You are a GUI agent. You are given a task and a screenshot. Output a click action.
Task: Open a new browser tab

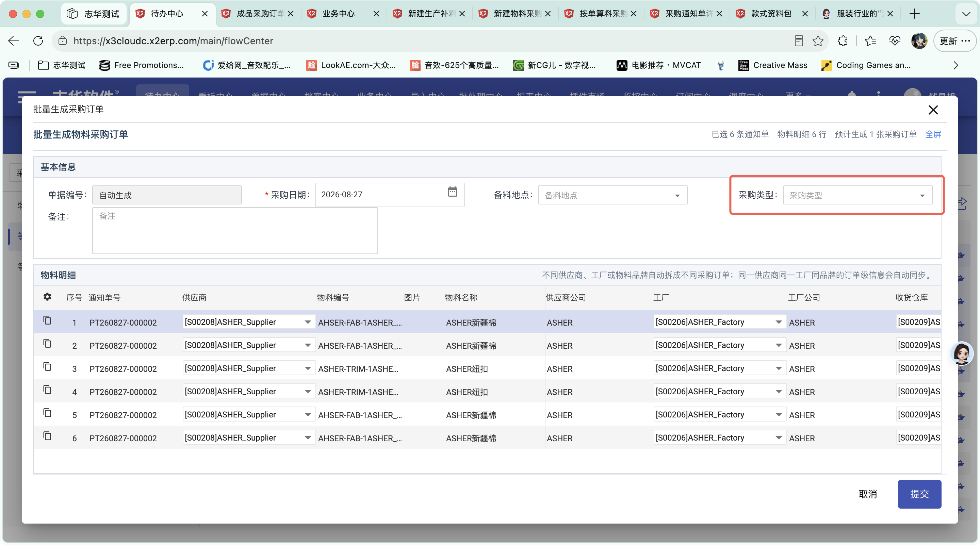pos(915,14)
